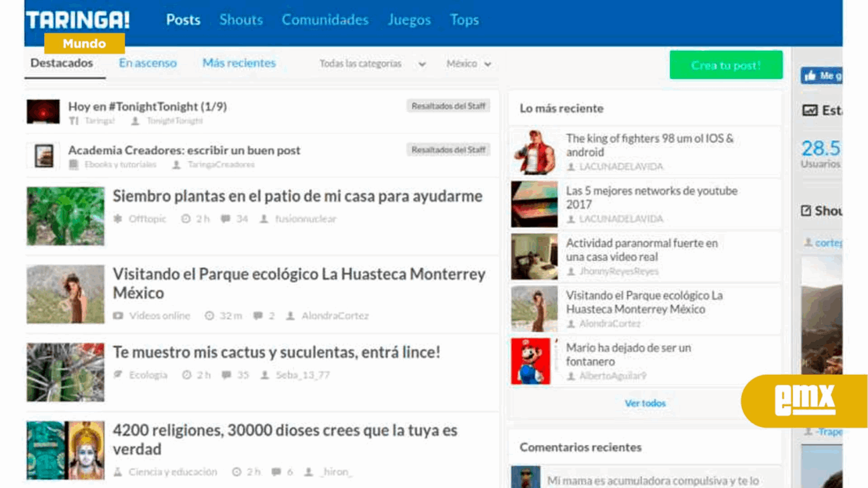Expand the México country dropdown
This screenshot has height=488, width=868.
pyautogui.click(x=469, y=64)
